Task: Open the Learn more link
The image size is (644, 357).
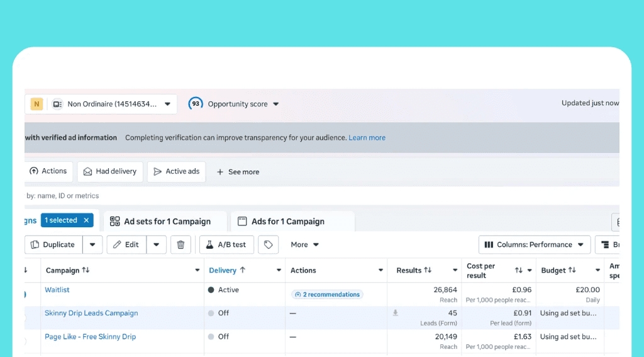Action: tap(367, 138)
